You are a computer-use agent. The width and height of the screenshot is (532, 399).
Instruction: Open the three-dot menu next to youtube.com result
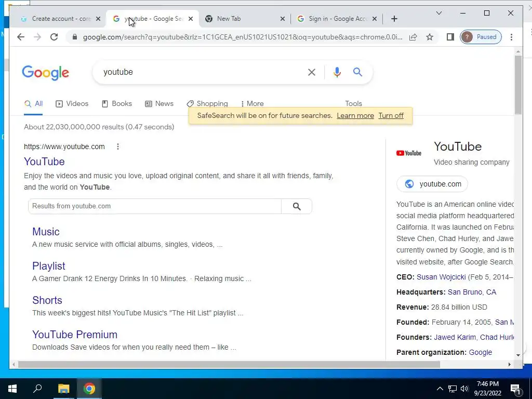coord(118,147)
